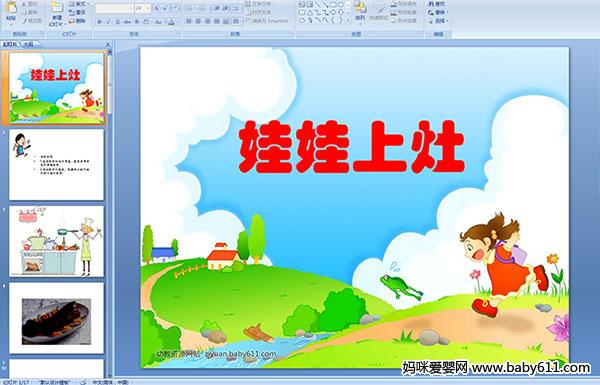The height and width of the screenshot is (385, 600).
Task: Close the slide thumbnail pane
Action: (108, 44)
